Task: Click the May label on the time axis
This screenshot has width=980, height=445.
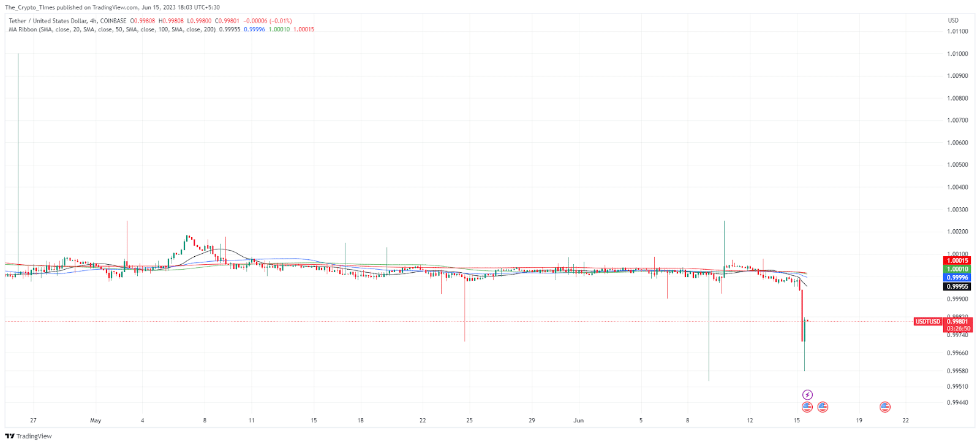Action: pyautogui.click(x=96, y=420)
